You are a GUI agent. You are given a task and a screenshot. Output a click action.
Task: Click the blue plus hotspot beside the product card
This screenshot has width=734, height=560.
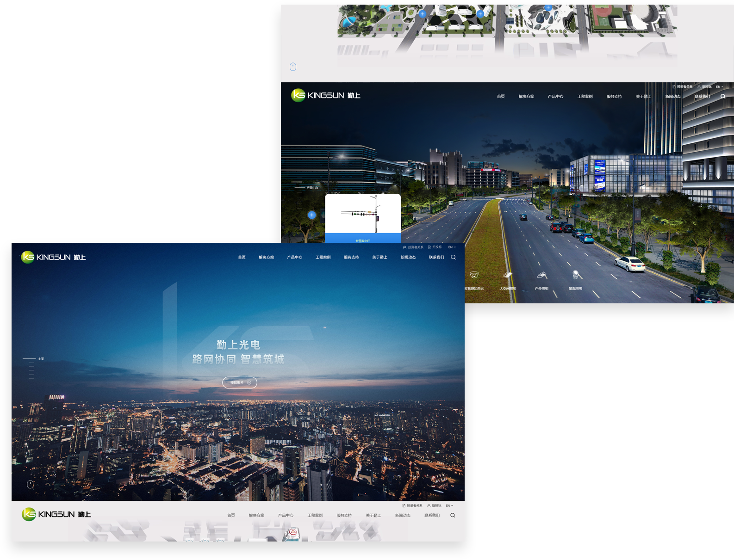[312, 215]
